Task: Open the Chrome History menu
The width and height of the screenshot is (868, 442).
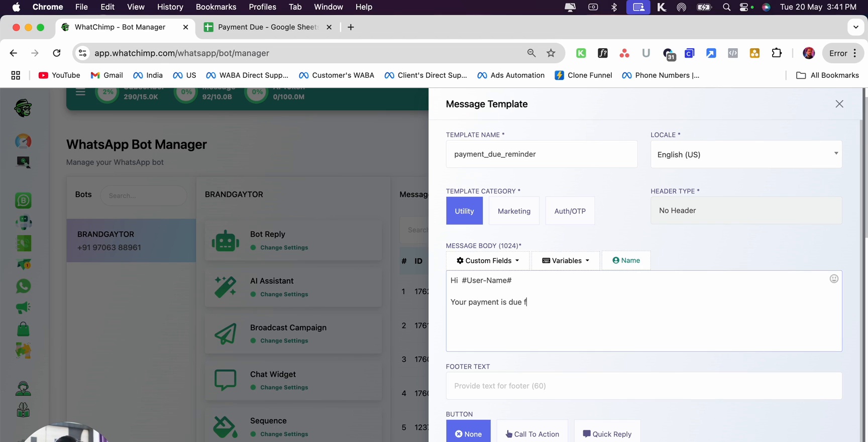Action: pos(170,7)
